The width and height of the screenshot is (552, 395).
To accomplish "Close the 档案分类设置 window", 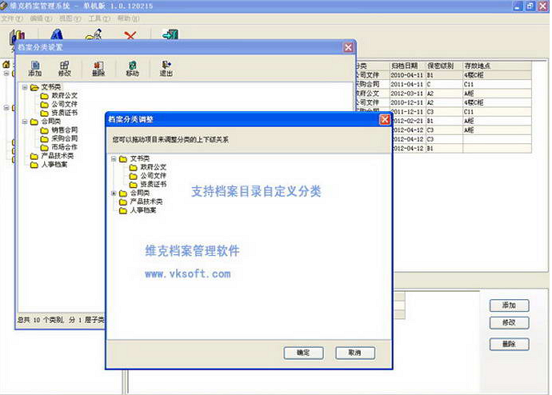I will point(348,48).
